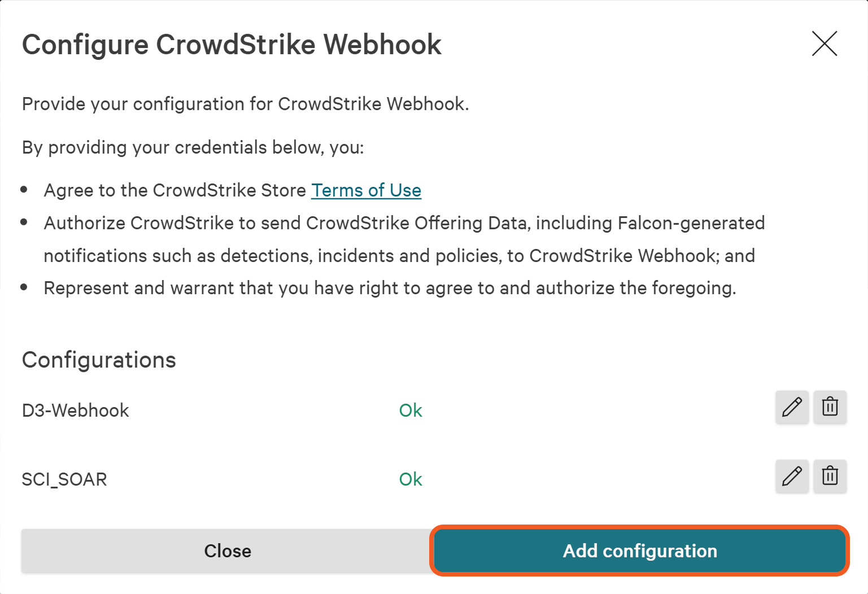The height and width of the screenshot is (594, 868).
Task: Click the Add configuration button
Action: (x=639, y=551)
